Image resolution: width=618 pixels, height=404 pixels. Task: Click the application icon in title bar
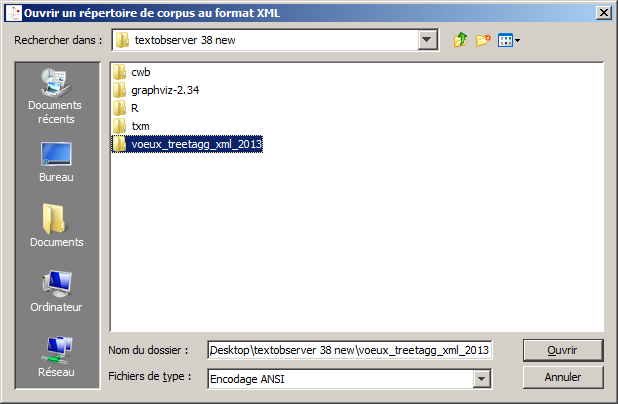coord(14,13)
